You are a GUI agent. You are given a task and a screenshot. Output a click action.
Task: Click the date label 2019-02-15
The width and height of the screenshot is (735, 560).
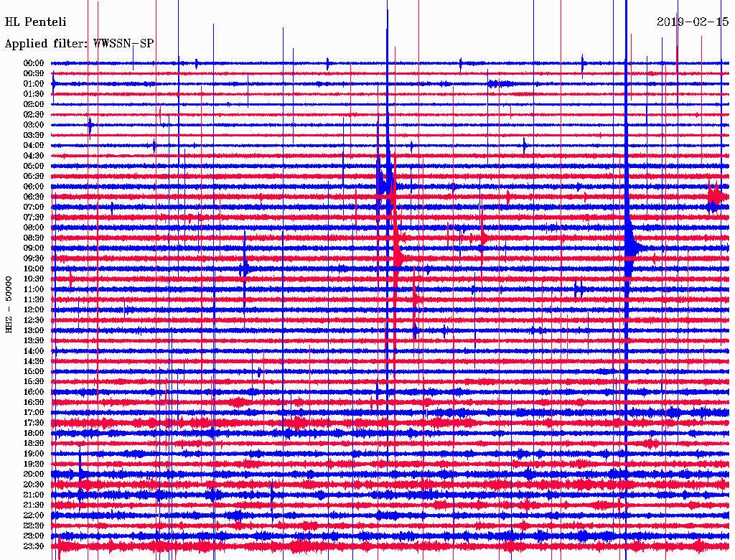pos(693,22)
